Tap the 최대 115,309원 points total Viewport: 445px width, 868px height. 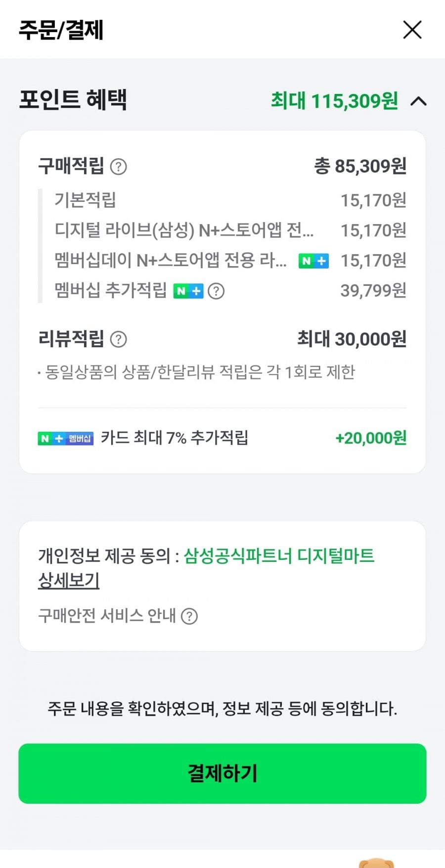pos(334,101)
